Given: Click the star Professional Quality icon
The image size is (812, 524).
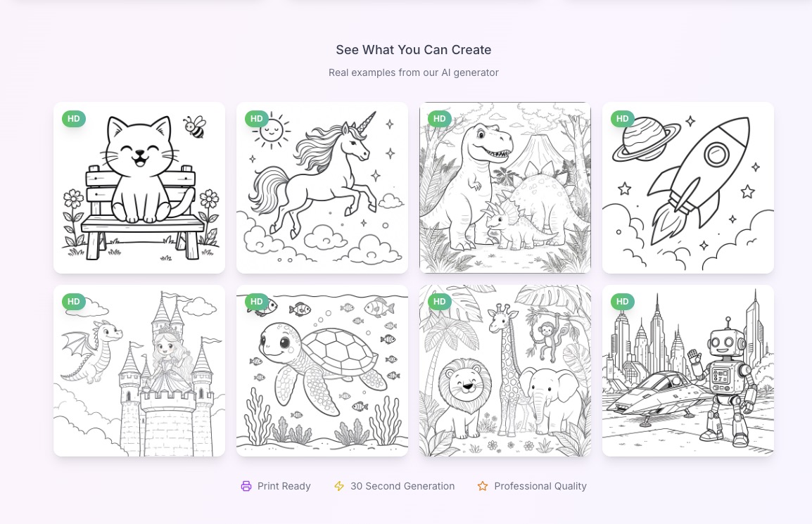Looking at the screenshot, I should pyautogui.click(x=483, y=486).
